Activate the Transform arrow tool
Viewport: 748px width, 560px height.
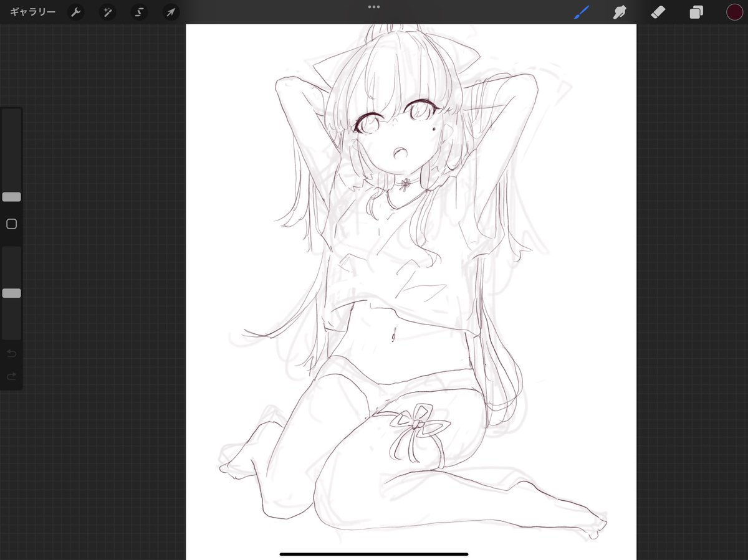coord(171,12)
